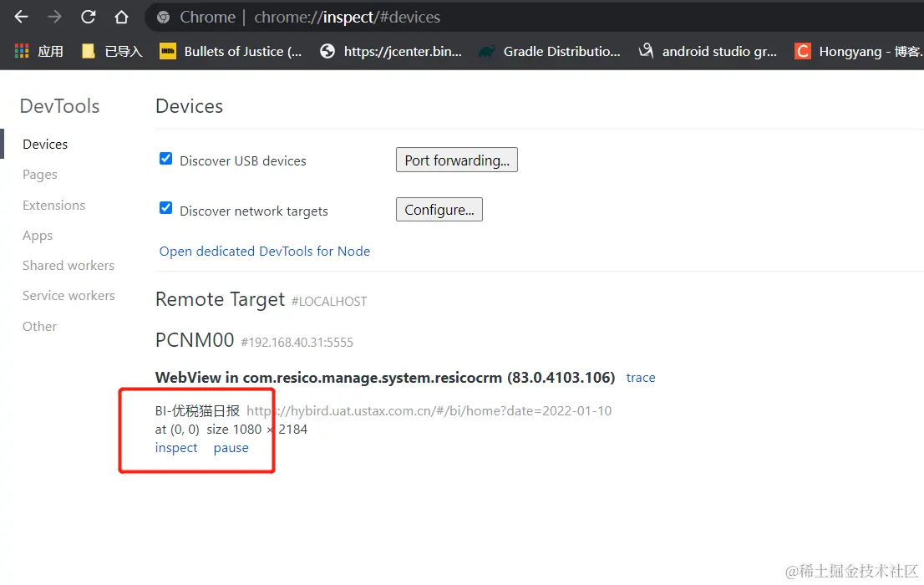Screen dimensions: 924x585
Task: Toggle Discover USB devices checkbox
Action: [x=165, y=159]
